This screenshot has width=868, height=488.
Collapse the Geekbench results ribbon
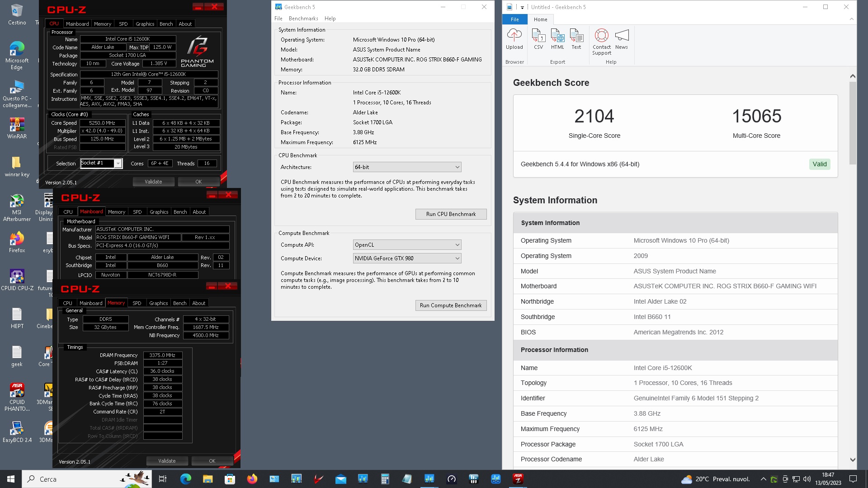click(x=851, y=19)
